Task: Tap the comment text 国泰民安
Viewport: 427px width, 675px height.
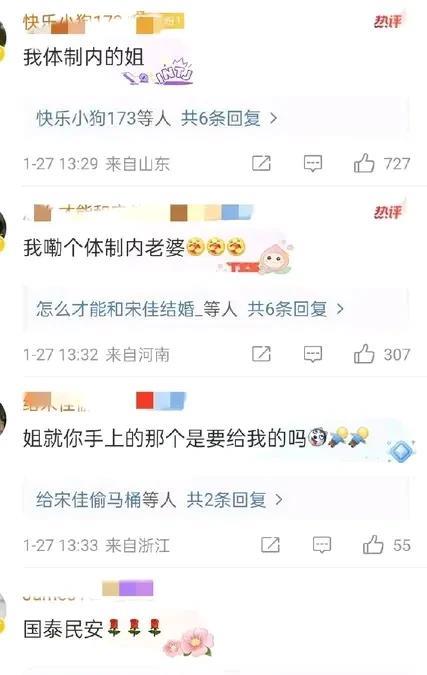Action: 63,629
